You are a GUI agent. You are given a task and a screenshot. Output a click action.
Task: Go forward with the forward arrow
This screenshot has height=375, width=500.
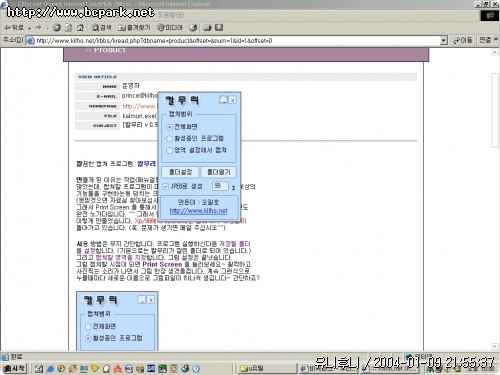(x=39, y=28)
